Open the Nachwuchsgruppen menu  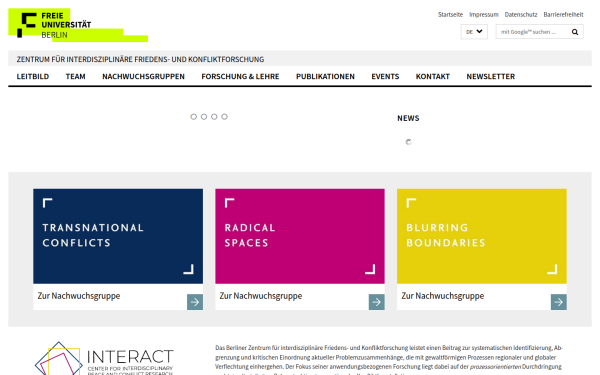coord(143,77)
